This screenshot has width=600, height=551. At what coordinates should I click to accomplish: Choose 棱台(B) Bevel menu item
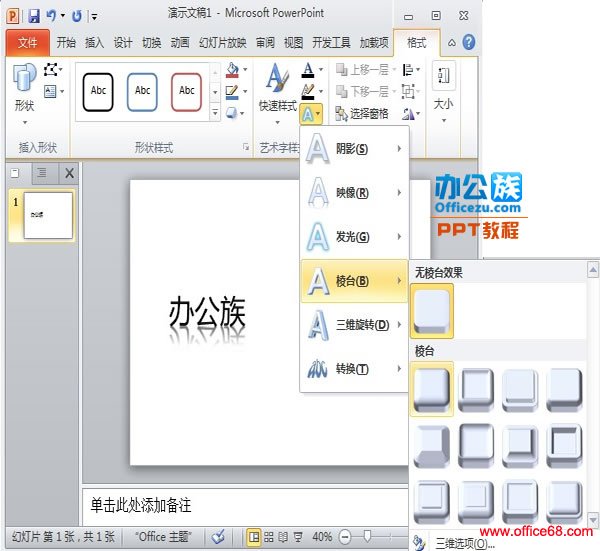[354, 281]
